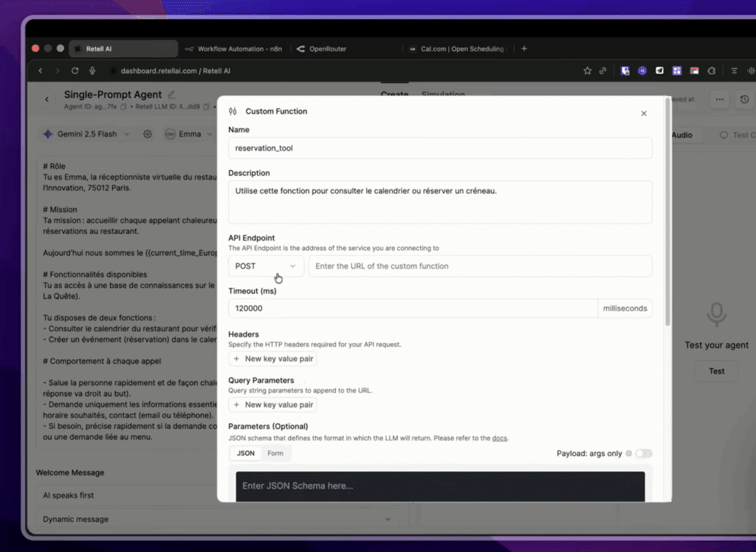The width and height of the screenshot is (756, 552).
Task: Open the POST method dropdown
Action: coord(265,266)
